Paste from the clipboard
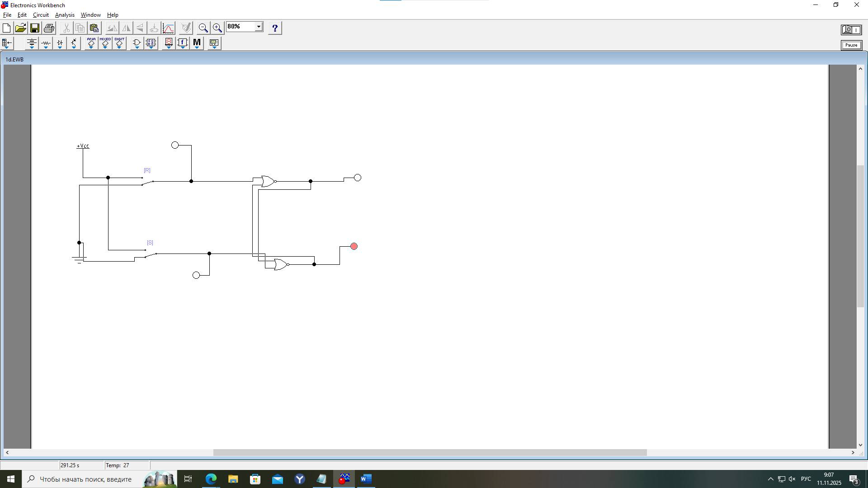The height and width of the screenshot is (488, 868). coord(94,28)
